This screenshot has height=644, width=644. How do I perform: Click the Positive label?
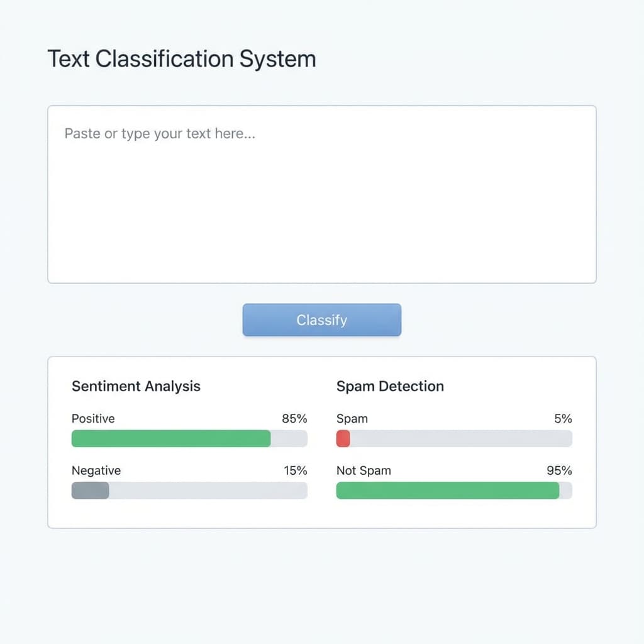(x=93, y=418)
